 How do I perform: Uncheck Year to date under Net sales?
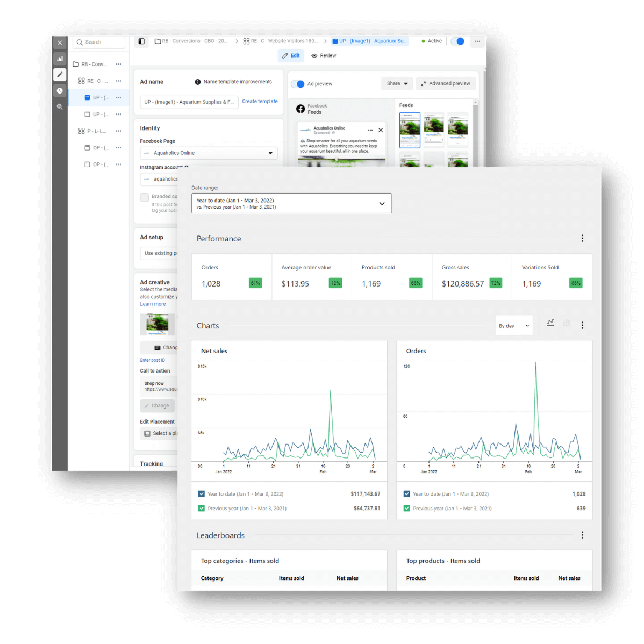pyautogui.click(x=202, y=493)
